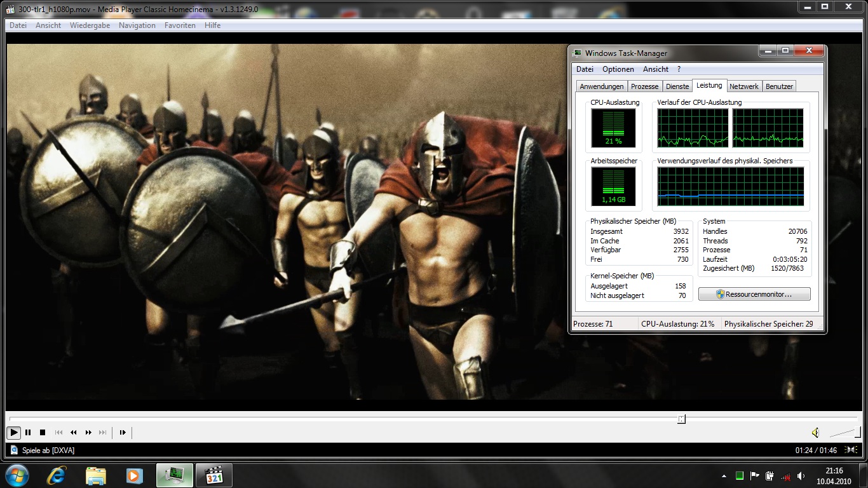Click the skip-to-next button in player controls
The height and width of the screenshot is (488, 868).
click(103, 433)
